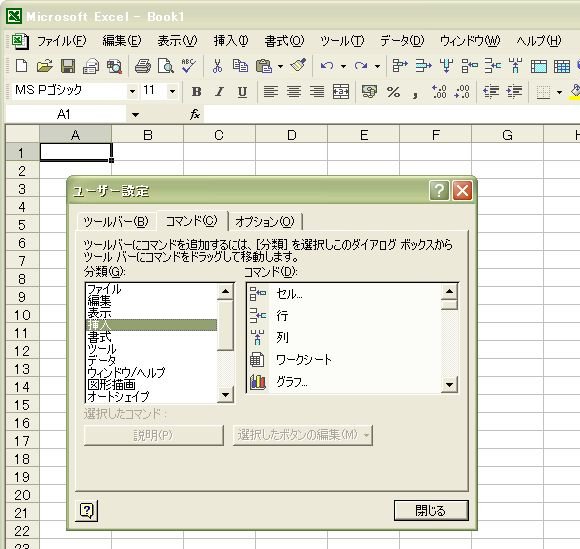Decrease indent icon

(x=491, y=91)
